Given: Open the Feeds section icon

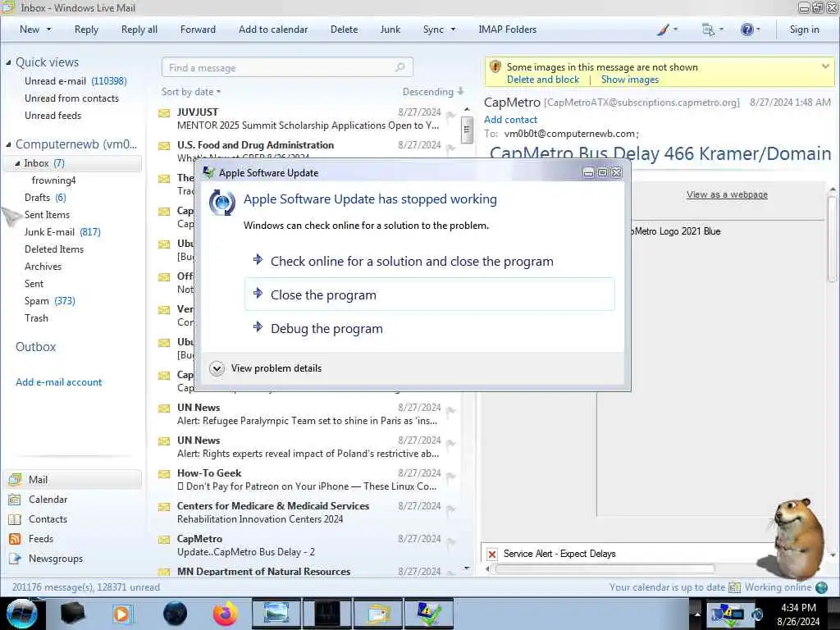Looking at the screenshot, I should [x=15, y=539].
